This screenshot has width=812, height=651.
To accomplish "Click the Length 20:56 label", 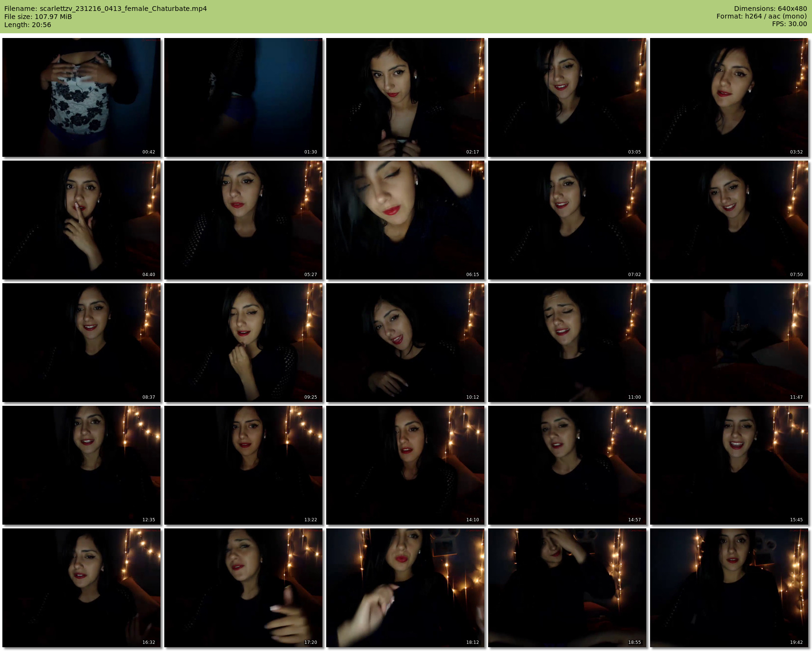I will click(28, 25).
